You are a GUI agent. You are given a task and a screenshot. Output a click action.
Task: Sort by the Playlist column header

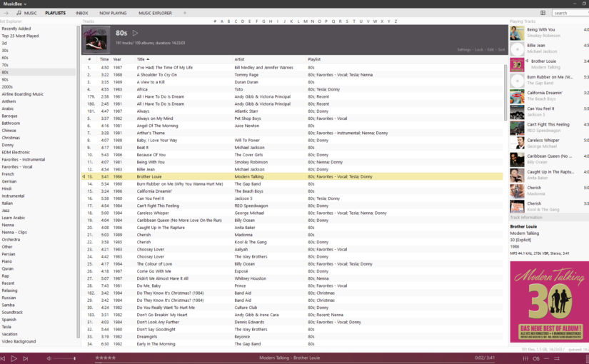point(314,59)
